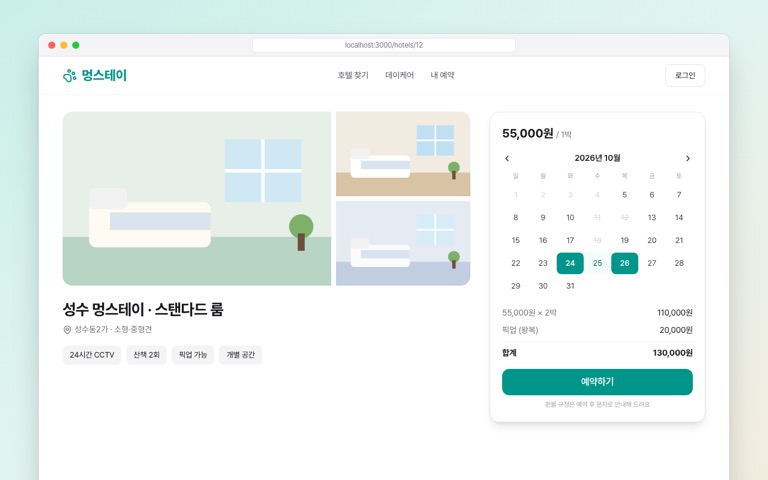Select October 21 in the calendar
The width and height of the screenshot is (768, 480).
(x=679, y=240)
